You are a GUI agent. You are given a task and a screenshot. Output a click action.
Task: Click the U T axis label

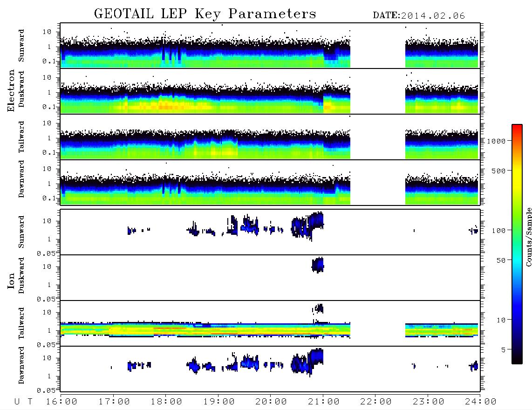(23, 402)
